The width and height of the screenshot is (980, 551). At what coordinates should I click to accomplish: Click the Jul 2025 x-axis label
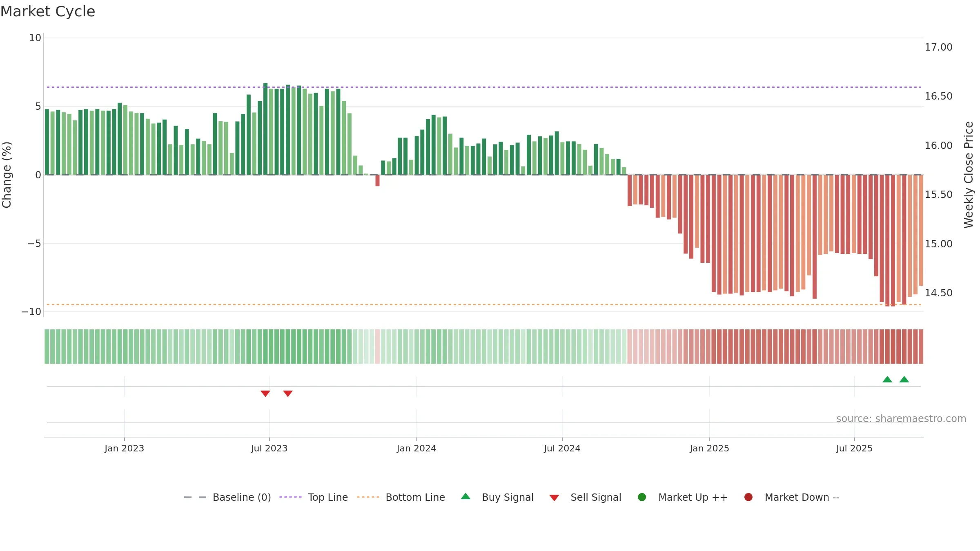[854, 449]
